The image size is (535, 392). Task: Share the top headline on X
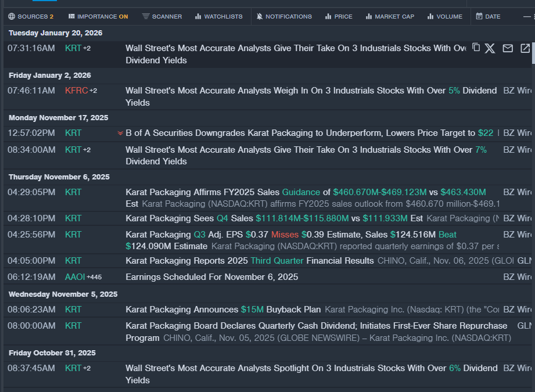[x=490, y=48]
